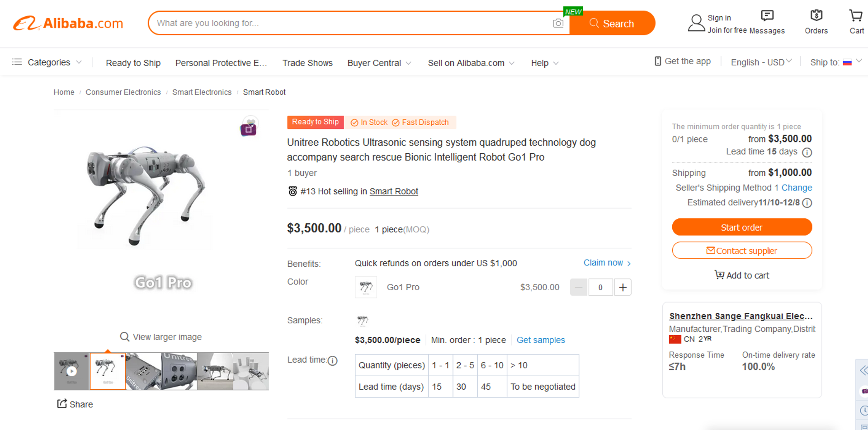The height and width of the screenshot is (430, 868).
Task: Open Shenzhen Sange Fangkuai supplier link
Action: (x=741, y=316)
